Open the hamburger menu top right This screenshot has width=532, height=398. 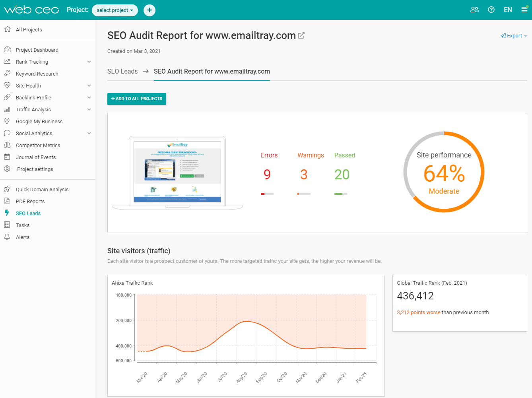click(524, 9)
